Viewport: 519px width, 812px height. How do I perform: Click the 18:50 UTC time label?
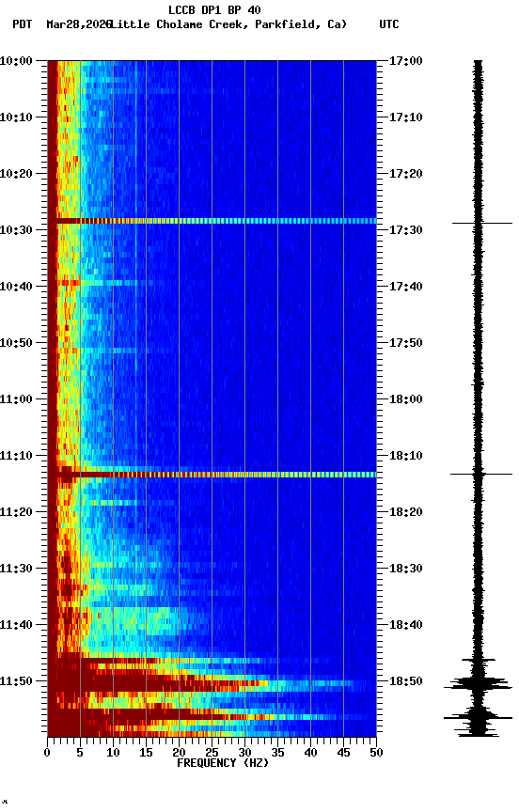point(406,681)
